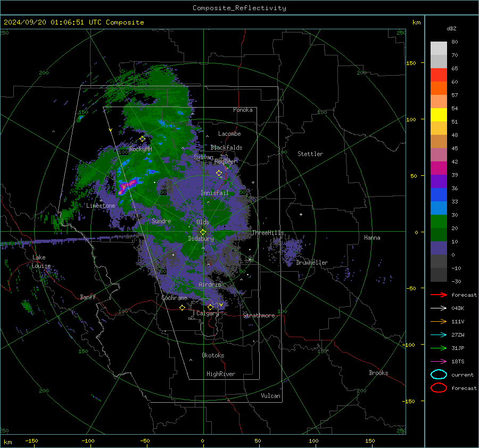Viewport: 479px width, 448px height.
Task: Click the asterisk marker east of Innisfail
Action: point(253,183)
